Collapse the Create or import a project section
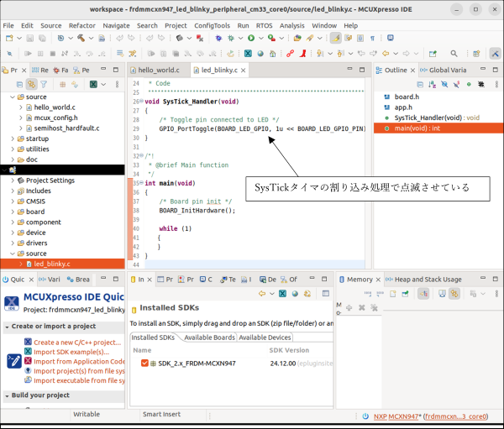504x429 pixels. 6,327
